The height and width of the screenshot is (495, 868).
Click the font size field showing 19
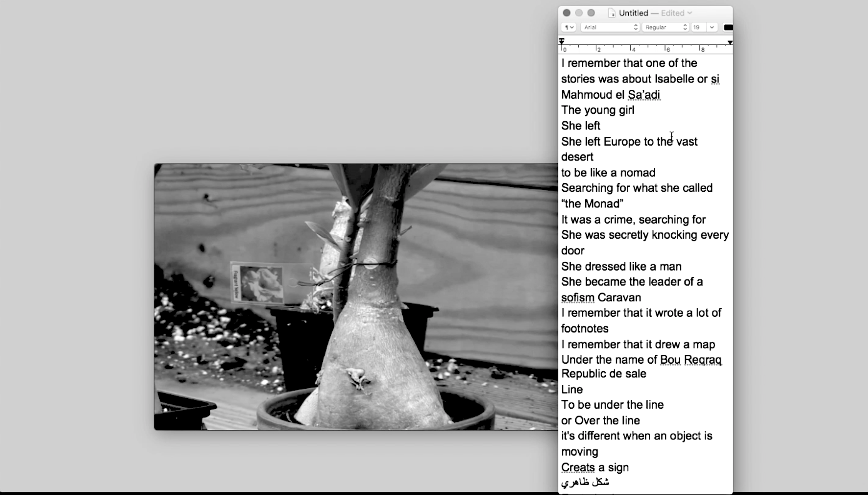coord(698,27)
